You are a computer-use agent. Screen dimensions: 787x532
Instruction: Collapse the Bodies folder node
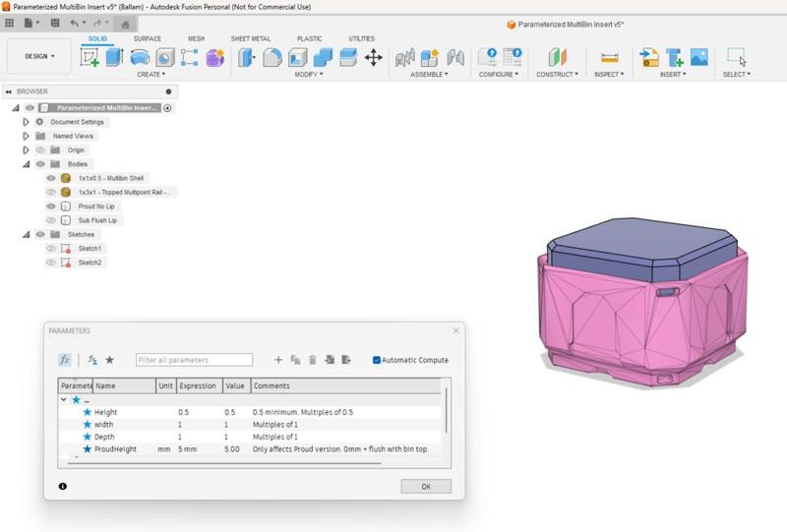tap(26, 164)
